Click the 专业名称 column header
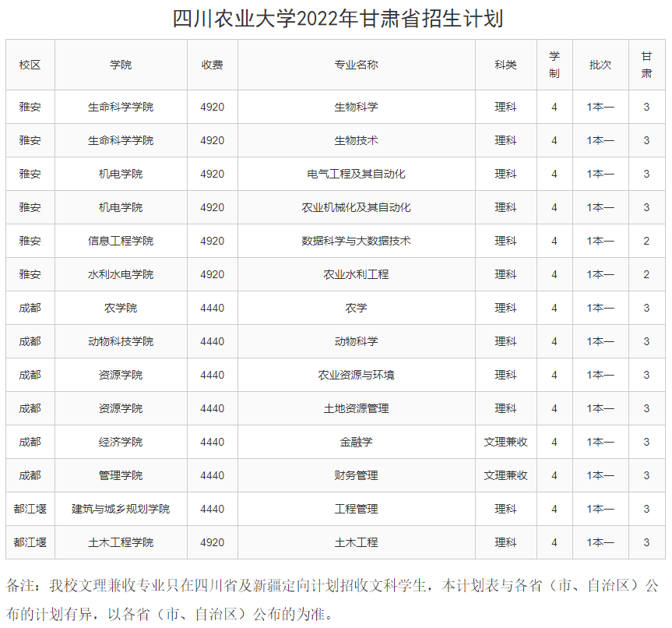Image resolution: width=672 pixels, height=628 pixels. 356,65
